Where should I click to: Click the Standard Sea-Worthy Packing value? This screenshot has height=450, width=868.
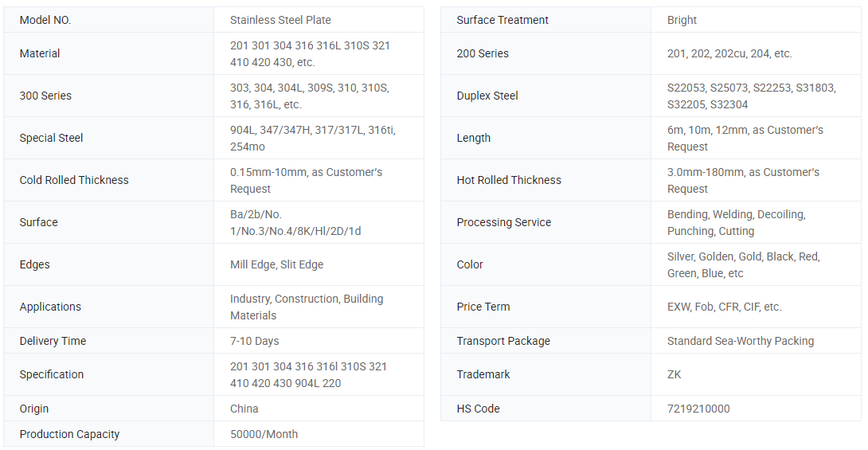pos(740,341)
